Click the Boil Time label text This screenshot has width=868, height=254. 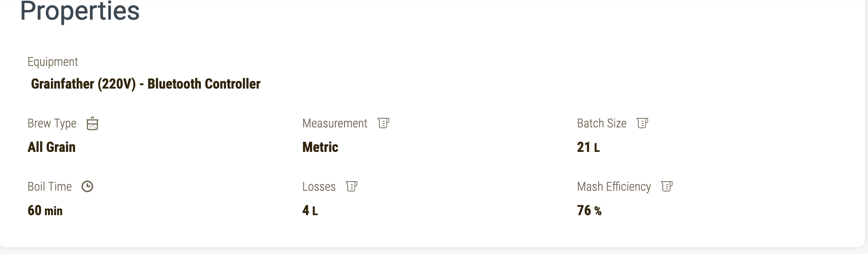click(x=49, y=187)
